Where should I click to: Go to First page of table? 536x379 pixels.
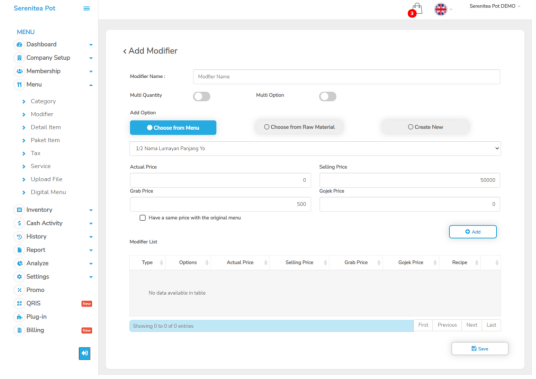pos(423,325)
